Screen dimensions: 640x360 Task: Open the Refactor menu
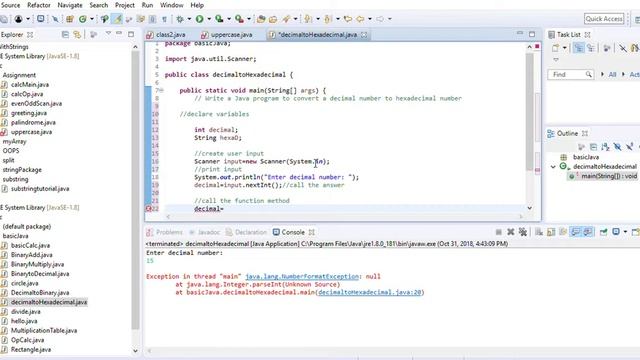click(x=39, y=5)
